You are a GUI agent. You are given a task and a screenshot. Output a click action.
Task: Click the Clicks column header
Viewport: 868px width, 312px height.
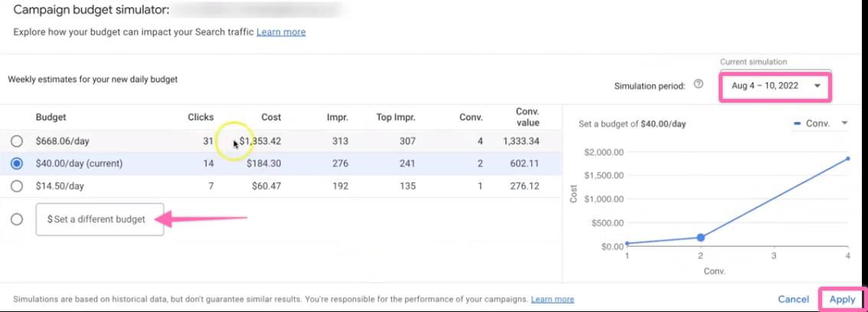201,117
